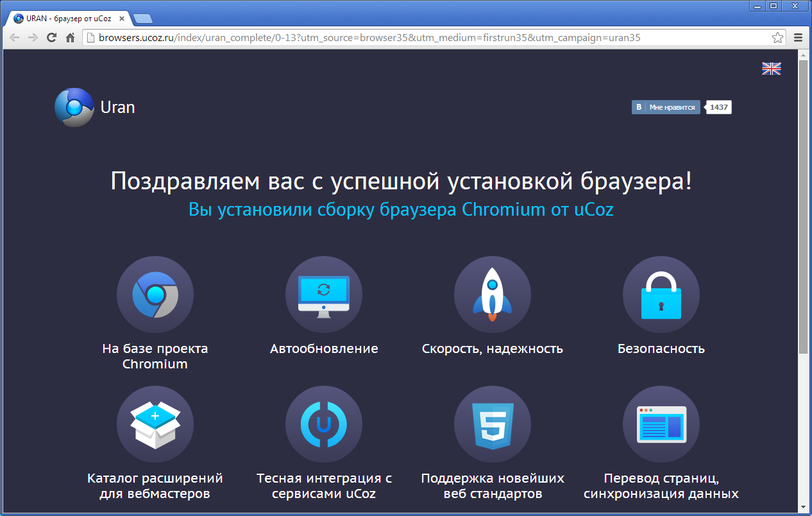The width and height of the screenshot is (812, 516).
Task: Click Каталог расширений для вебмастеров label
Action: click(155, 486)
